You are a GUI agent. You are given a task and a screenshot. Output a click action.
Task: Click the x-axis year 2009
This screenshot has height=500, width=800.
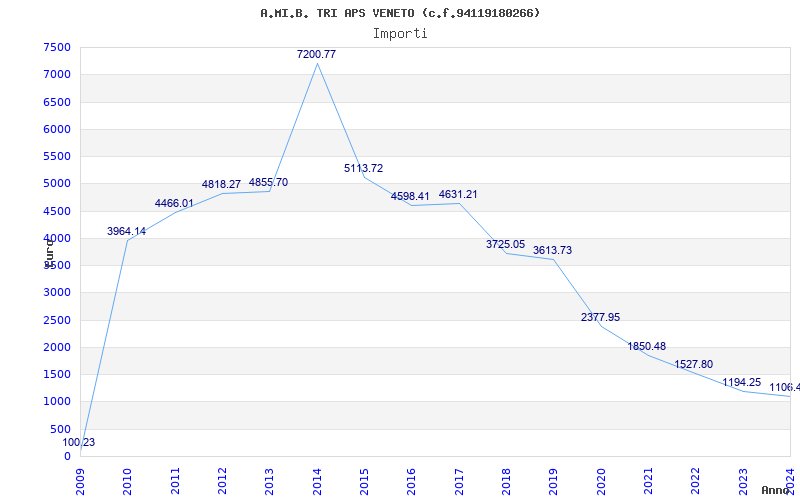tap(80, 482)
